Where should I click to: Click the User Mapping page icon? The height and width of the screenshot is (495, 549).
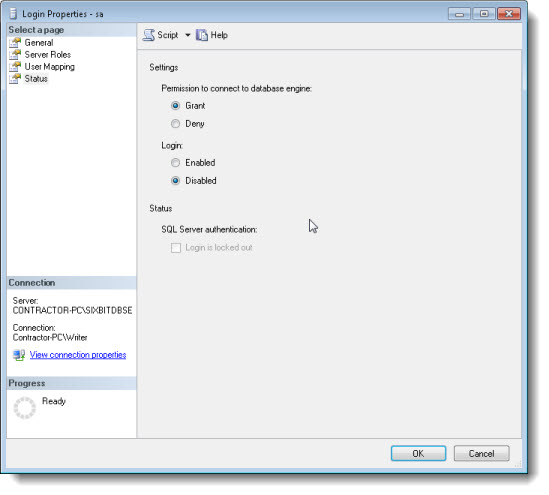[x=15, y=67]
